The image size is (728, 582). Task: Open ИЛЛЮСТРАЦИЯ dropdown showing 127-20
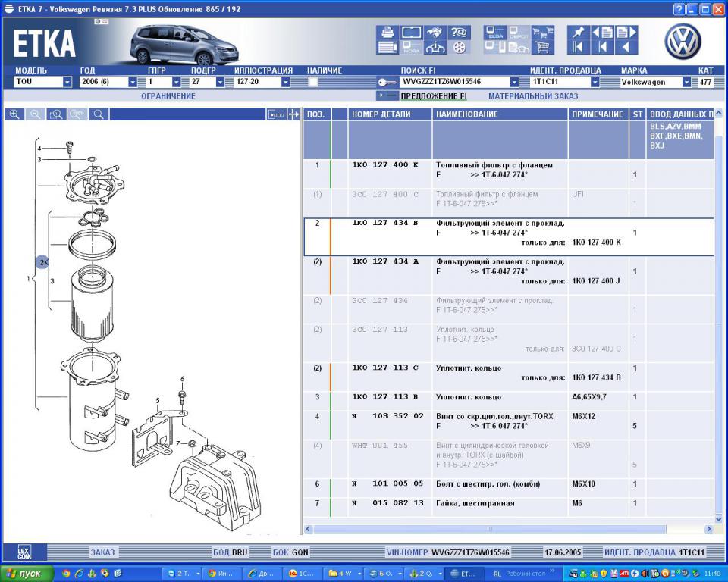pyautogui.click(x=286, y=82)
